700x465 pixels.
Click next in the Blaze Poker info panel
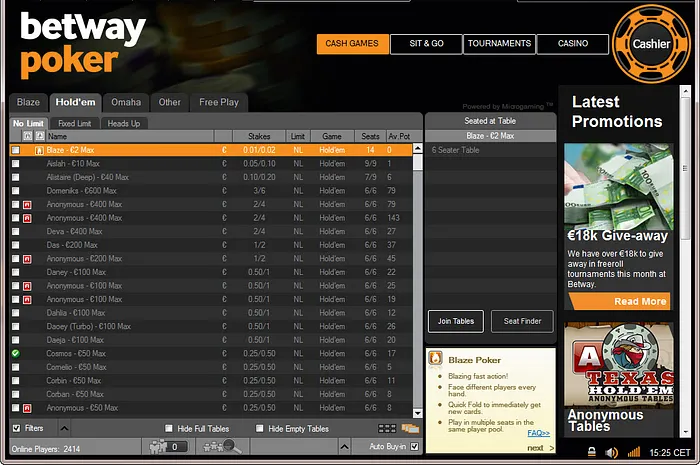click(540, 448)
